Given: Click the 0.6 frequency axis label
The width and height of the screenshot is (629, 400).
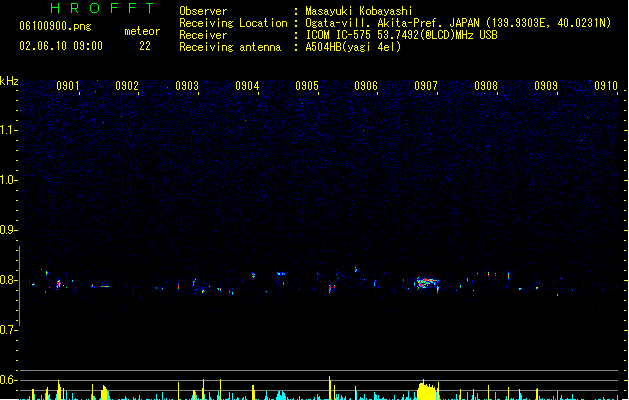Looking at the screenshot, I should click(x=8, y=380).
